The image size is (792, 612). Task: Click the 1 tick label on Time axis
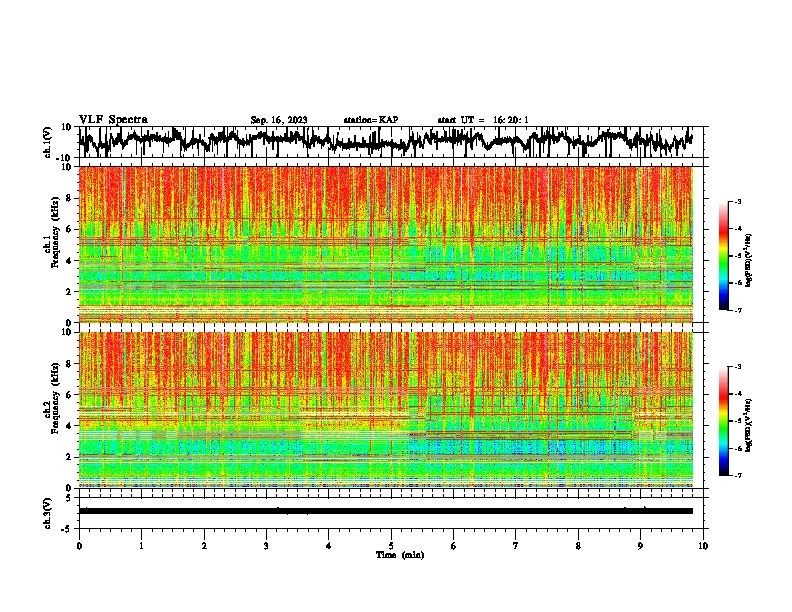click(x=141, y=546)
